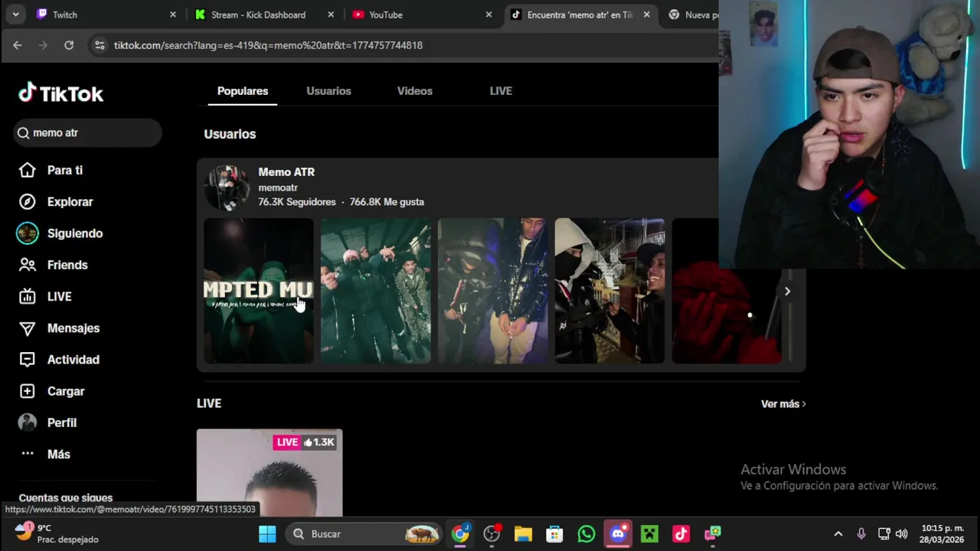Open the LIVE stream thumbnail with 1.3K likes
Image resolution: width=980 pixels, height=551 pixels.
tap(269, 473)
